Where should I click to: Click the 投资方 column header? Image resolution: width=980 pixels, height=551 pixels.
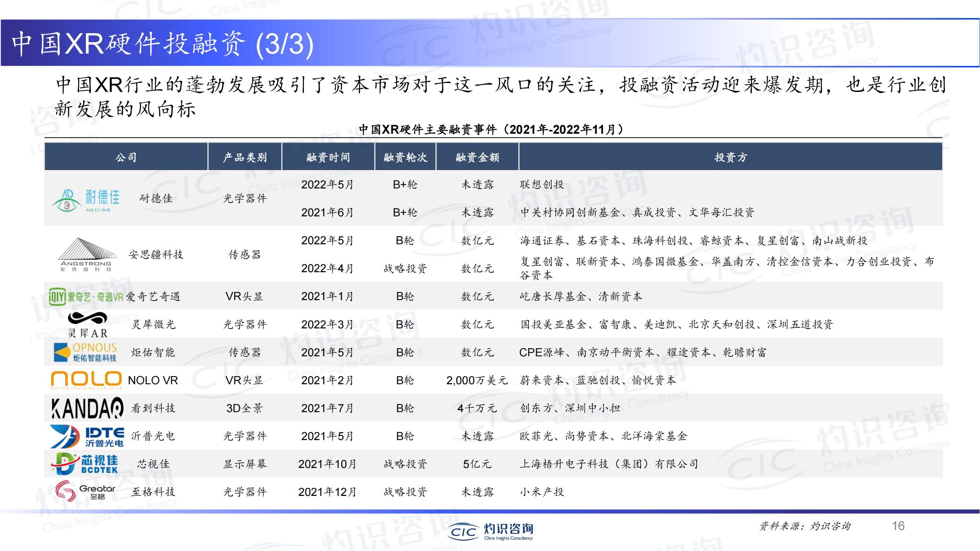coord(730,157)
